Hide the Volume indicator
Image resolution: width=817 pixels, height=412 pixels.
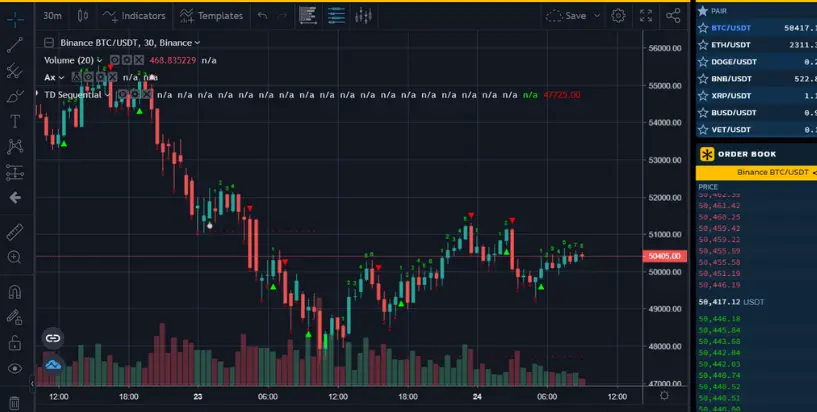click(115, 60)
